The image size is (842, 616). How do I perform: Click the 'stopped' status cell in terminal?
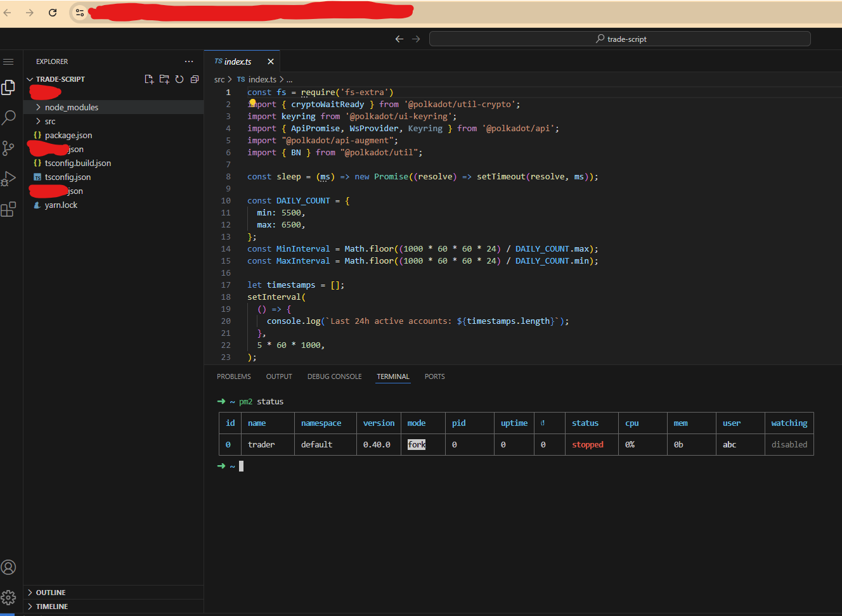point(588,444)
